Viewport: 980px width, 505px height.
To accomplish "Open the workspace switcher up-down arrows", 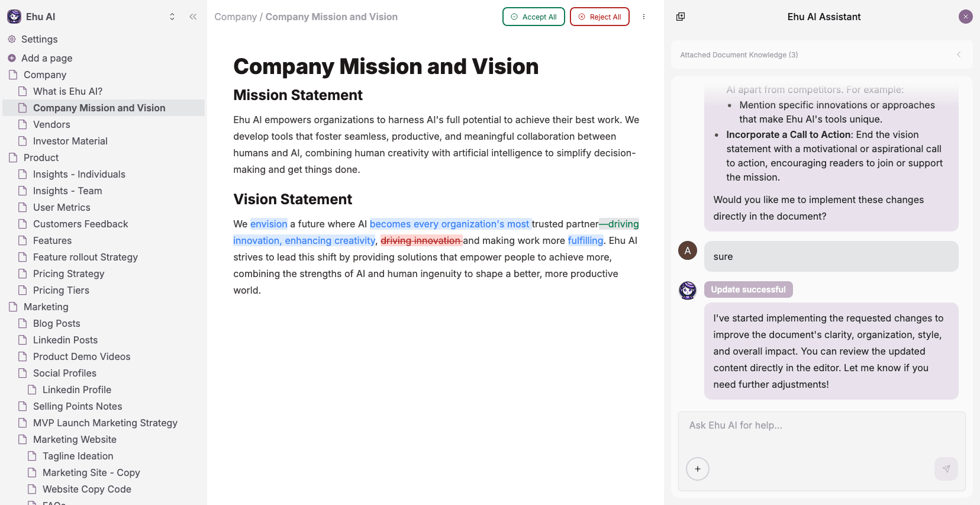I will tap(172, 17).
